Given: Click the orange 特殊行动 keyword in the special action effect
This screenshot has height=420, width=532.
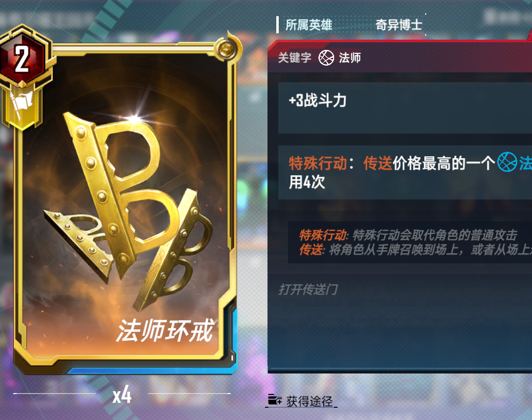Looking at the screenshot, I should click(x=317, y=163).
